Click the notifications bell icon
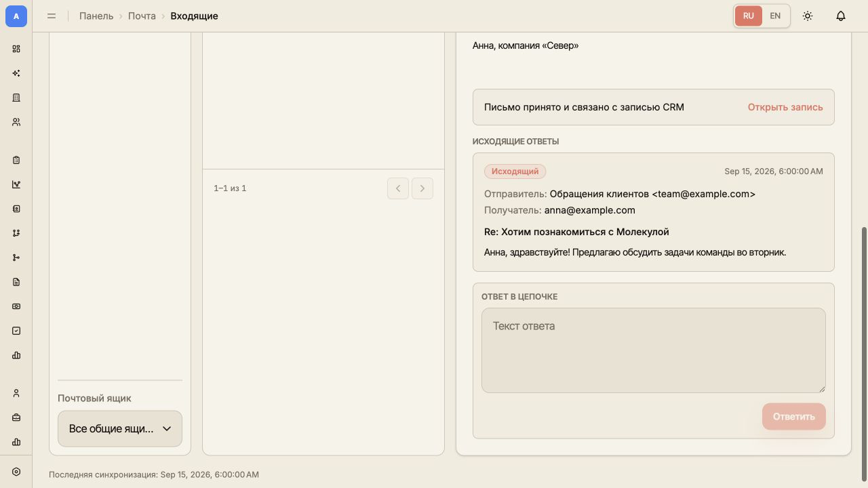The image size is (868, 488). click(x=841, y=16)
